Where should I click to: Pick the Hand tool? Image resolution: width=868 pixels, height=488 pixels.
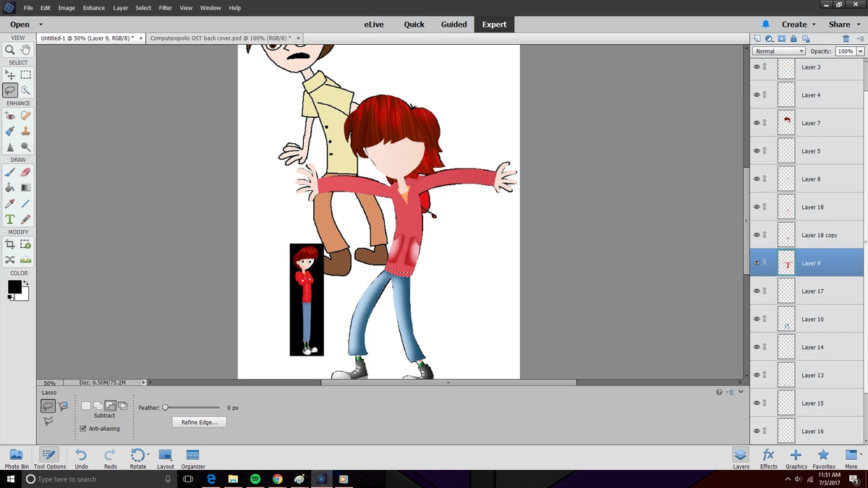(x=25, y=50)
